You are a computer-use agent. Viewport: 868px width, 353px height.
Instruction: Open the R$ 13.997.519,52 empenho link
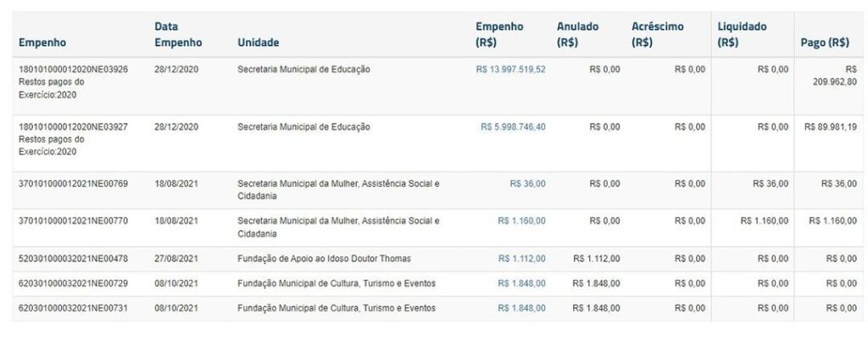click(510, 70)
